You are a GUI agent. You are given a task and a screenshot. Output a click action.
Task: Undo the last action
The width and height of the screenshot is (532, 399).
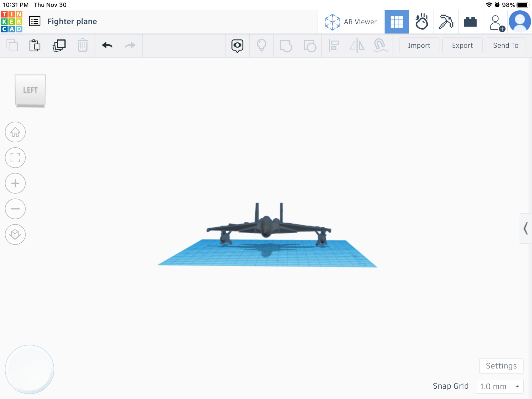pos(107,46)
